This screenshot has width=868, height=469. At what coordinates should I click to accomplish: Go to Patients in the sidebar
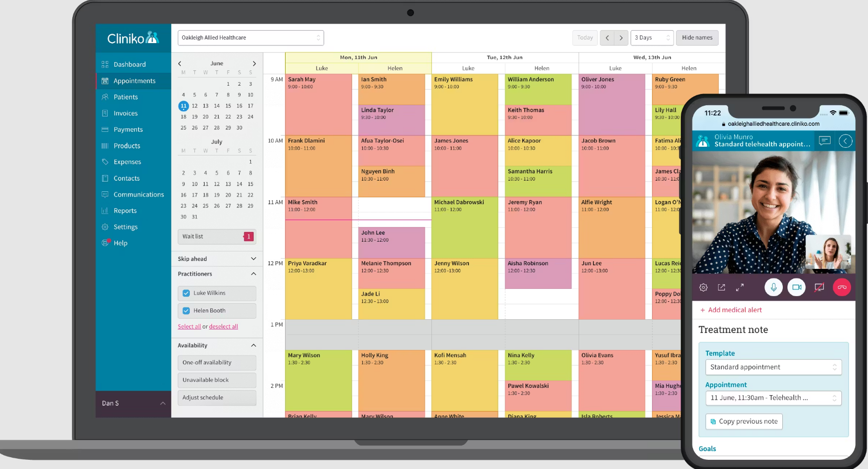[x=126, y=97]
